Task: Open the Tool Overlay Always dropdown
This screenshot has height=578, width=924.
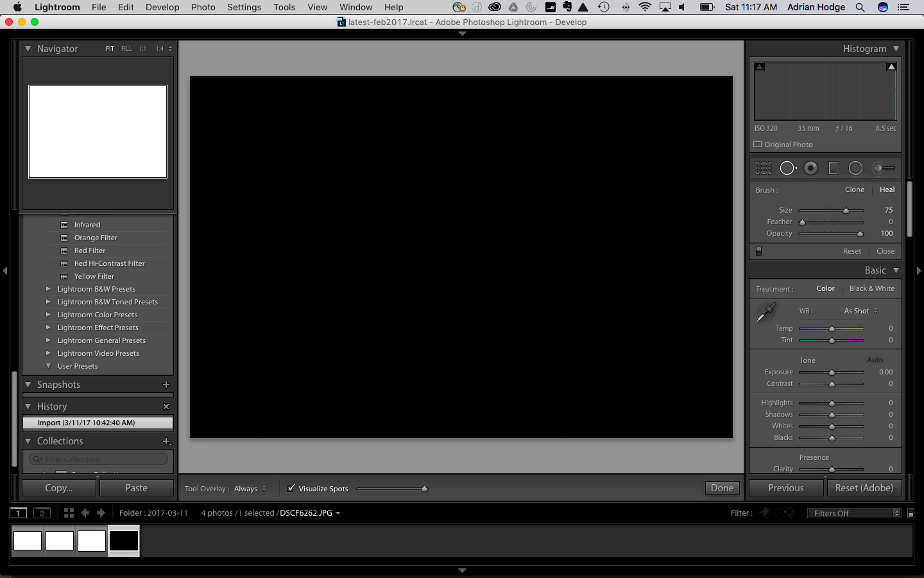Action: [250, 489]
